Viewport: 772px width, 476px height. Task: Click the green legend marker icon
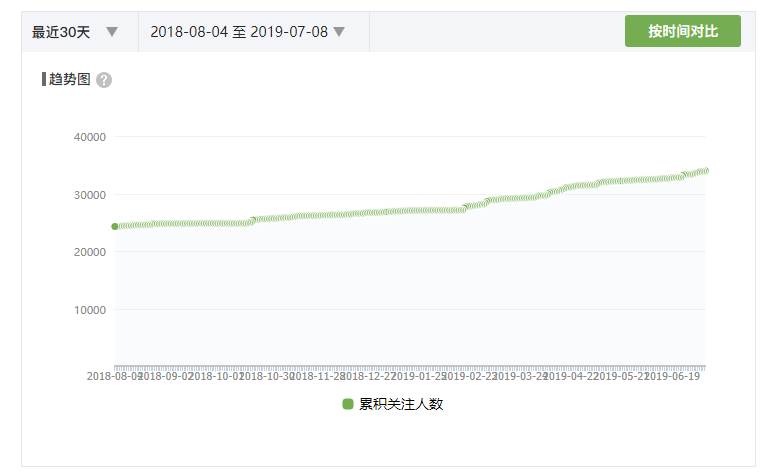click(x=348, y=404)
